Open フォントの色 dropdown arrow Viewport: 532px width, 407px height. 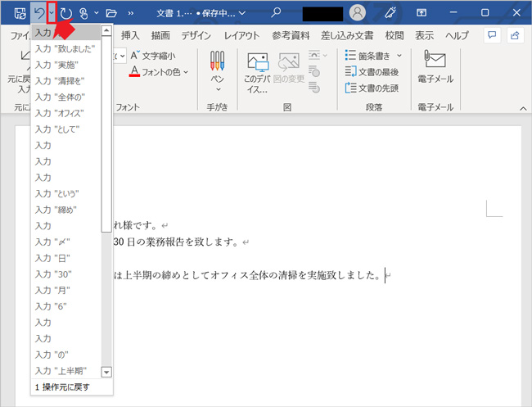(186, 72)
